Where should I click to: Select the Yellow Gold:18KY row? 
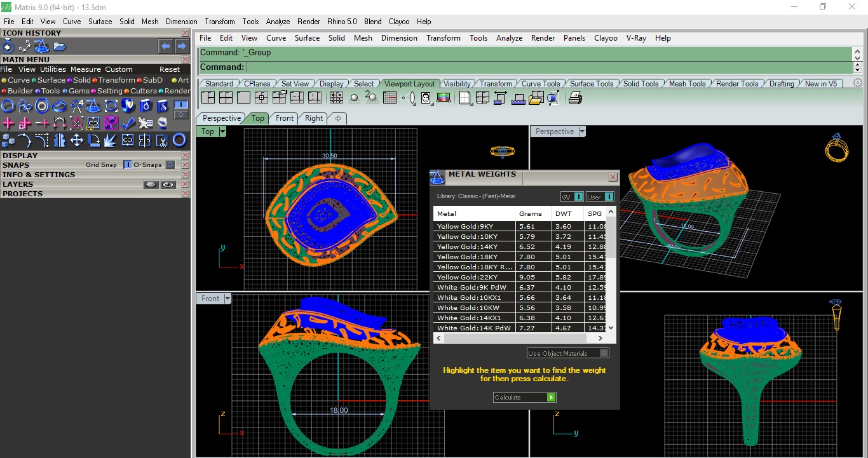(520, 257)
